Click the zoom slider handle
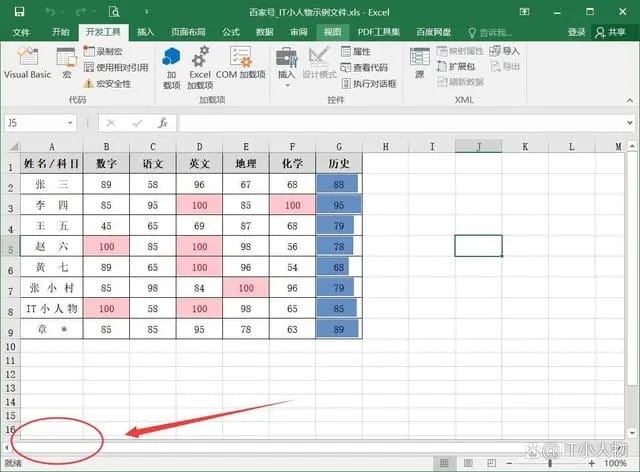The image size is (640, 472). (x=550, y=463)
